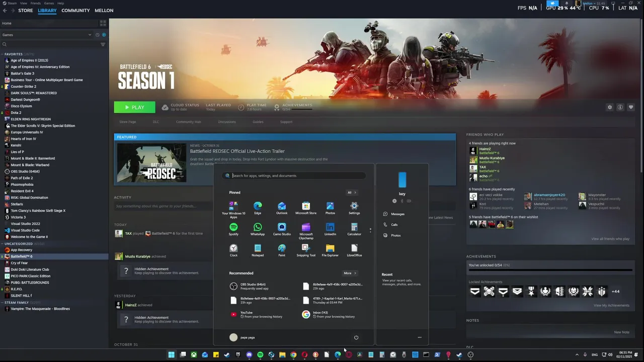Image resolution: width=644 pixels, height=362 pixels.
Task: Switch Steam library to grid view icon
Action: [x=103, y=23]
